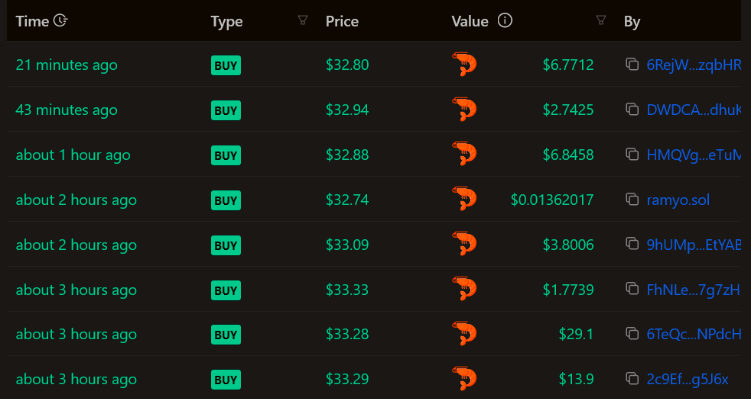Viewport: 751px width, 399px height.
Task: Open the Type column filter
Action: (x=302, y=20)
